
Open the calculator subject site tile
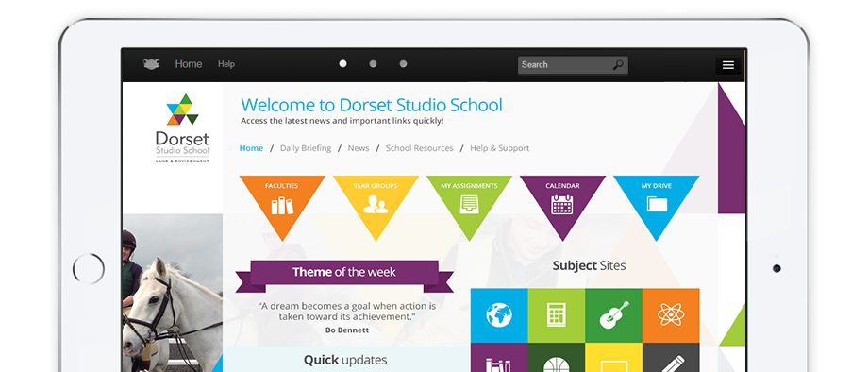coord(557,315)
